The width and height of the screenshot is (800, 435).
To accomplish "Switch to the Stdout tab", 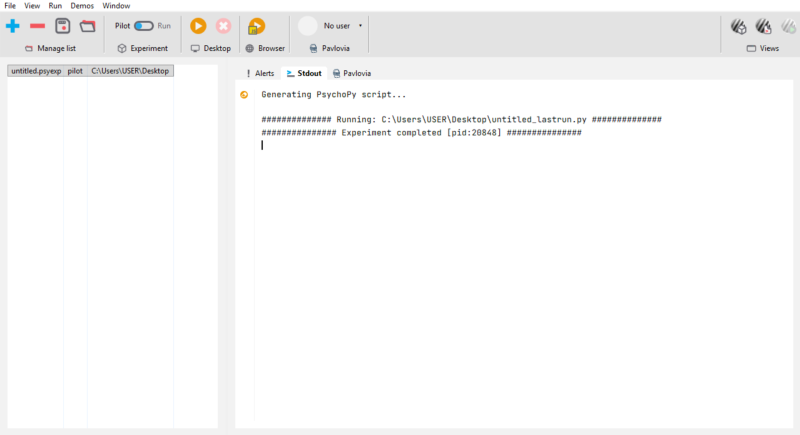I will click(x=304, y=73).
